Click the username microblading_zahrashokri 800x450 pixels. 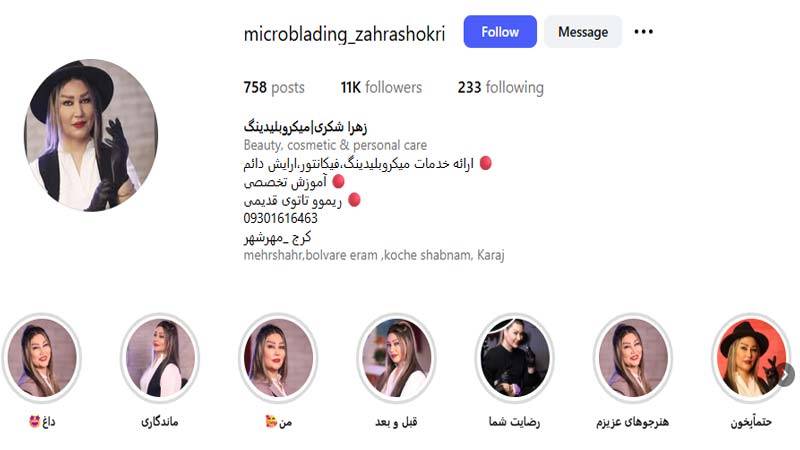pyautogui.click(x=344, y=34)
